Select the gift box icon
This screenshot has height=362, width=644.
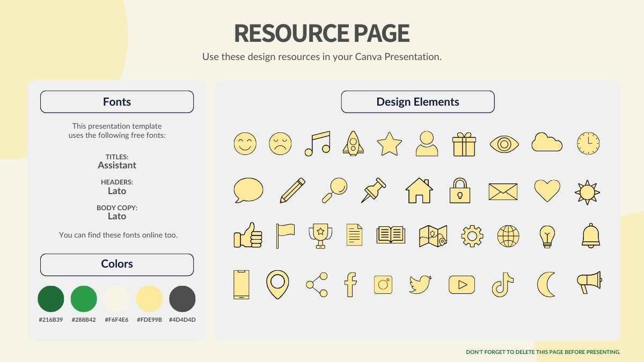pyautogui.click(x=464, y=144)
